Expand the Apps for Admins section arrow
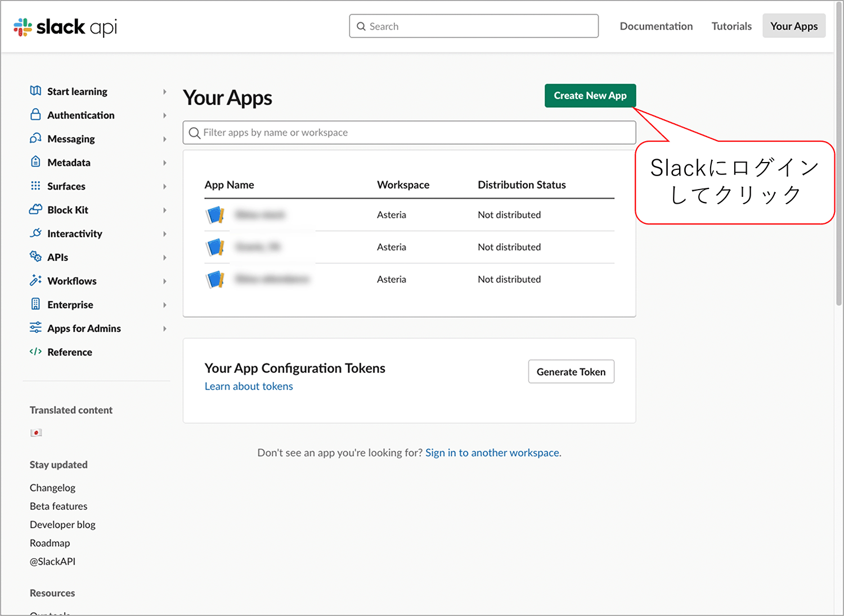The image size is (844, 616). pos(164,328)
